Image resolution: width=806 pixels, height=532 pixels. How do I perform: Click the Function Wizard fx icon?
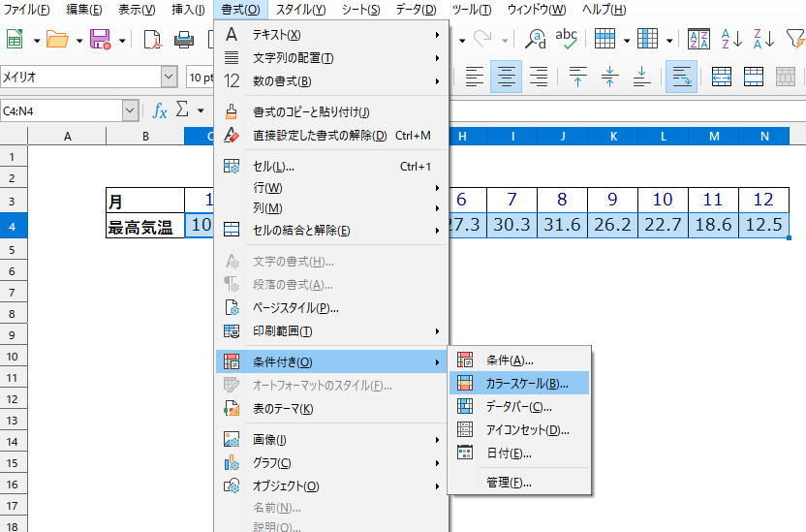coord(160,110)
